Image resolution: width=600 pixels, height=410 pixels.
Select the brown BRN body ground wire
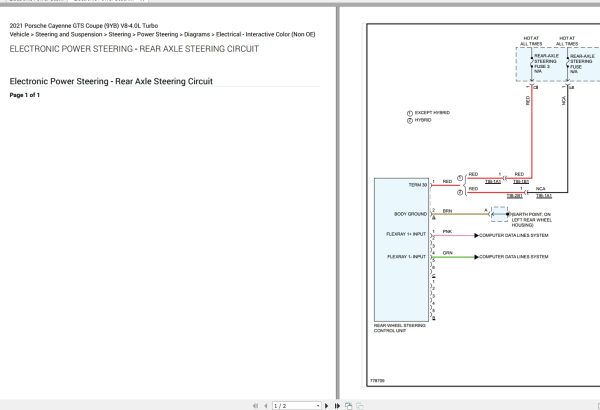(460, 214)
